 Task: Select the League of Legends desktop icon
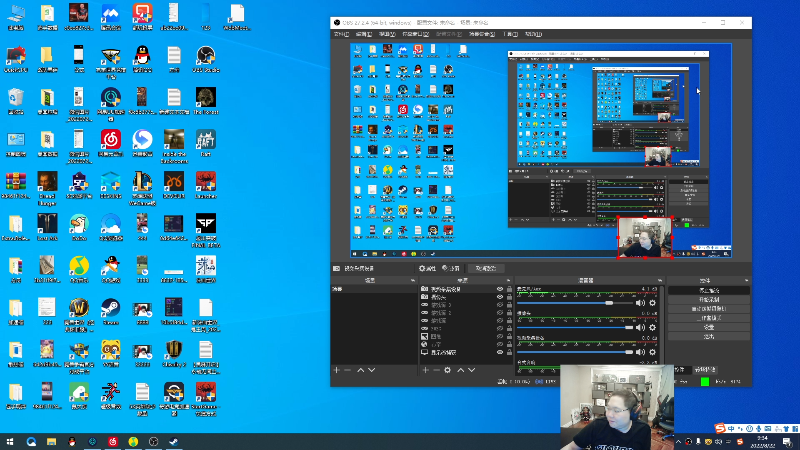tap(142, 188)
